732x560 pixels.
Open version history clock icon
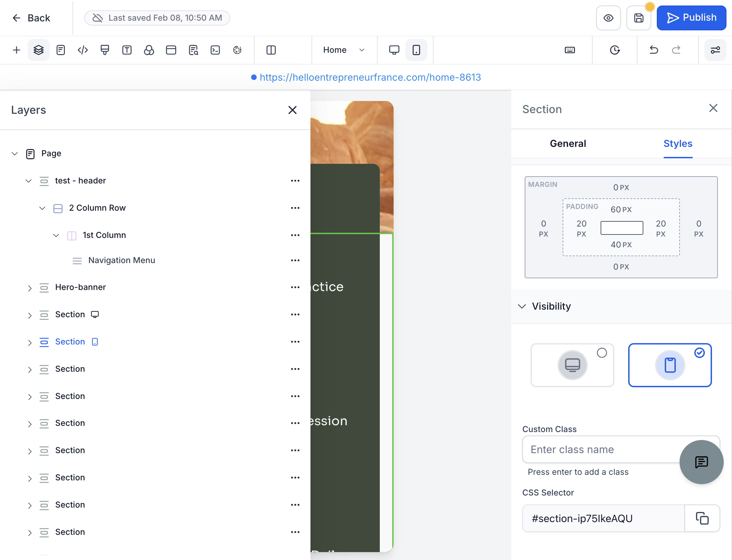pyautogui.click(x=615, y=50)
